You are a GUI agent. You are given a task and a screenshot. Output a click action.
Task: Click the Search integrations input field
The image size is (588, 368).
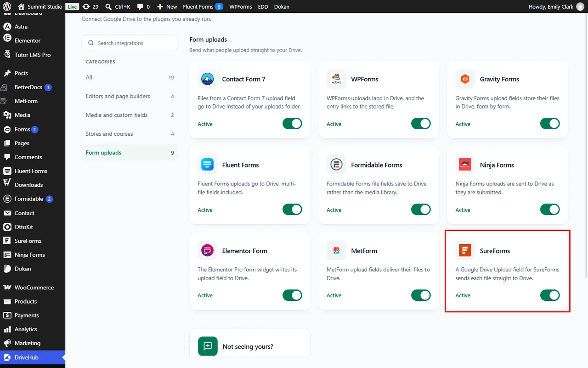pyautogui.click(x=130, y=43)
